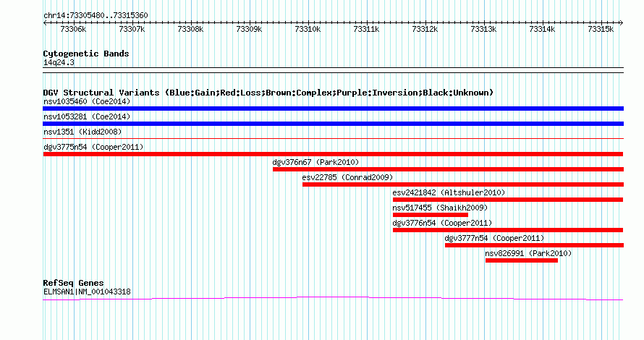
Task: Click the RefSeq Genes track heading
Action: [x=73, y=283]
